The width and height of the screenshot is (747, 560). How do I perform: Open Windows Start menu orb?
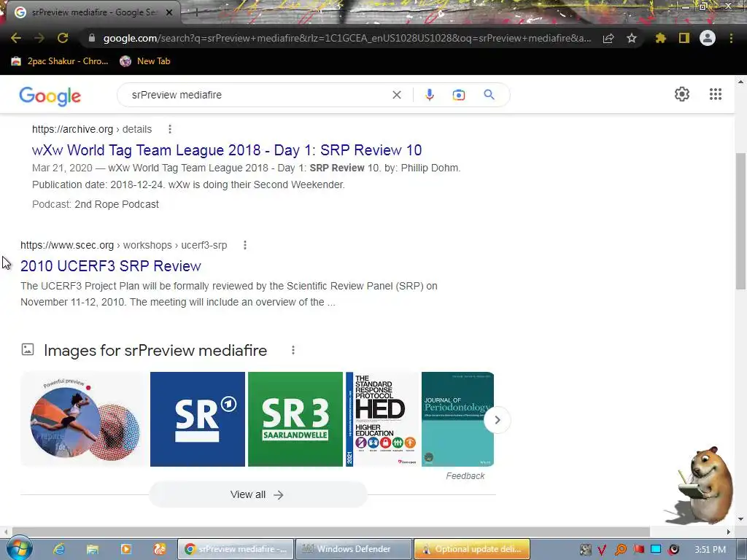tap(19, 548)
